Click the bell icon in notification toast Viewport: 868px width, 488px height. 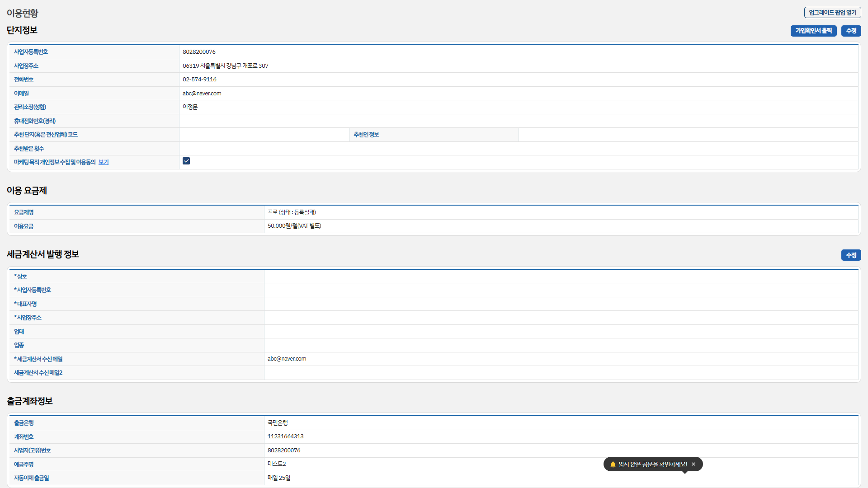point(613,464)
